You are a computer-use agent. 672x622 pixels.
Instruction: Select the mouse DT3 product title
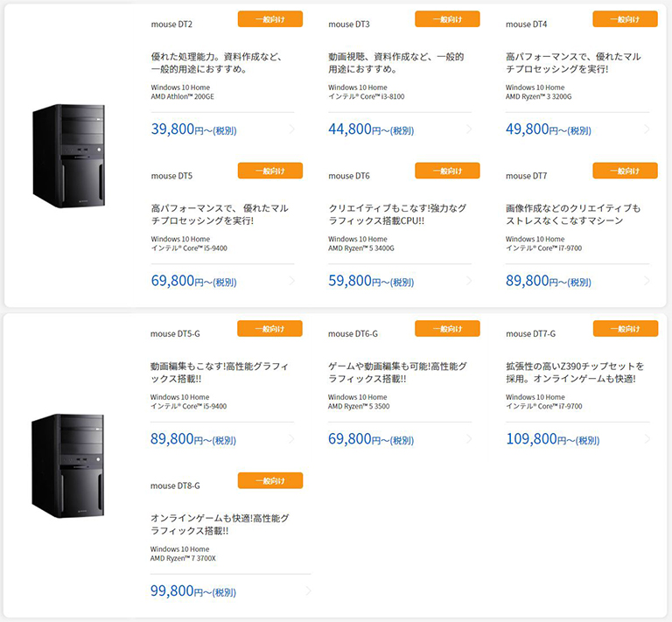click(349, 24)
